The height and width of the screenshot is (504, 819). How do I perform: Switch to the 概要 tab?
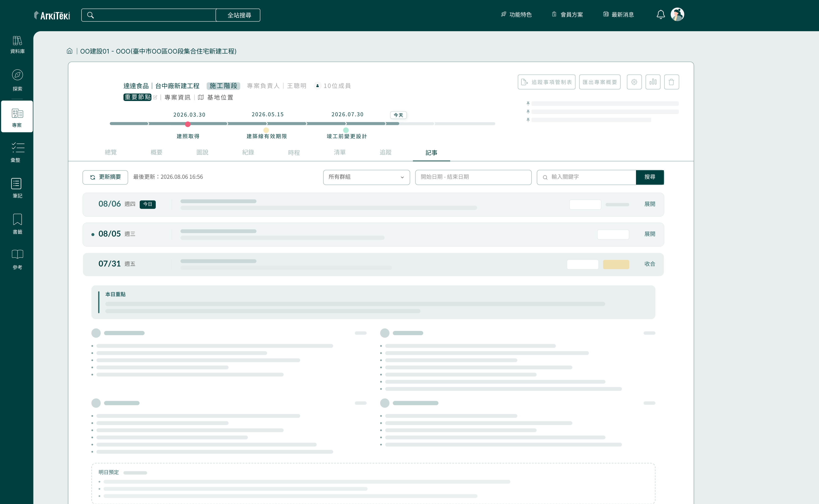click(x=156, y=152)
